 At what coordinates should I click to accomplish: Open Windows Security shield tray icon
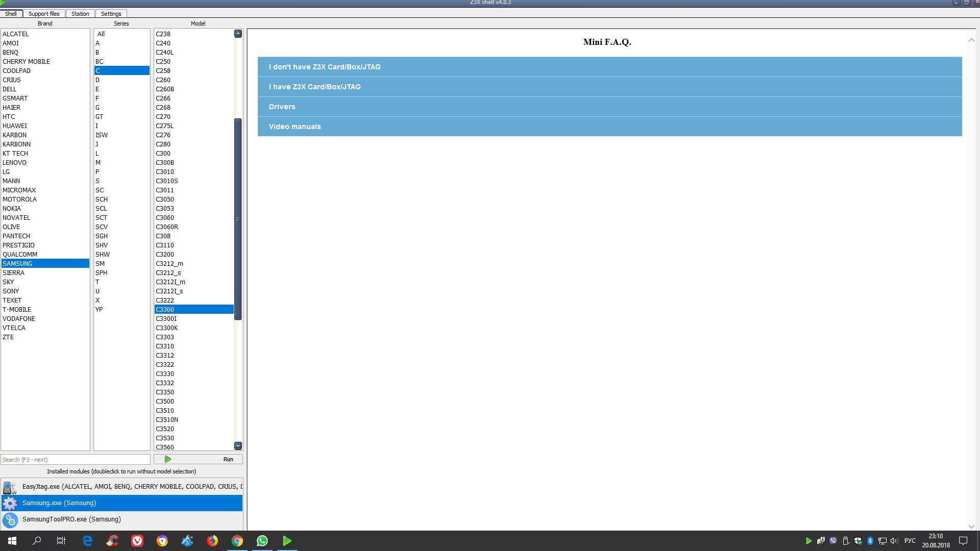click(x=858, y=541)
